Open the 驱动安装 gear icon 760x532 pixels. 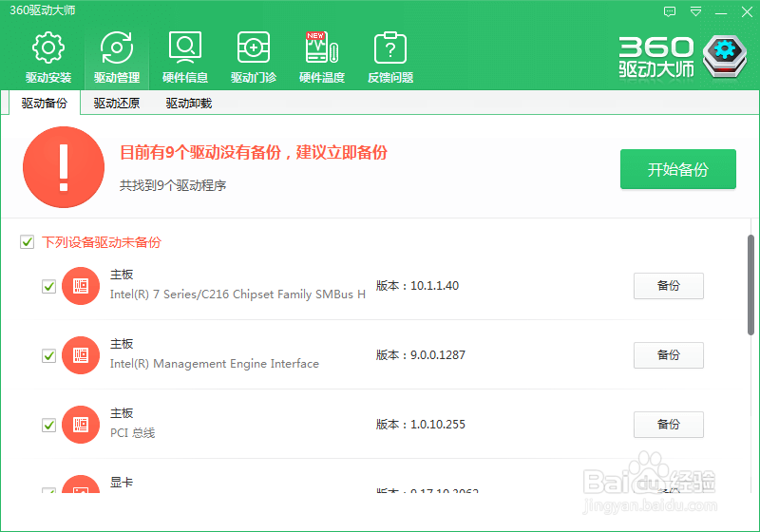click(x=48, y=47)
